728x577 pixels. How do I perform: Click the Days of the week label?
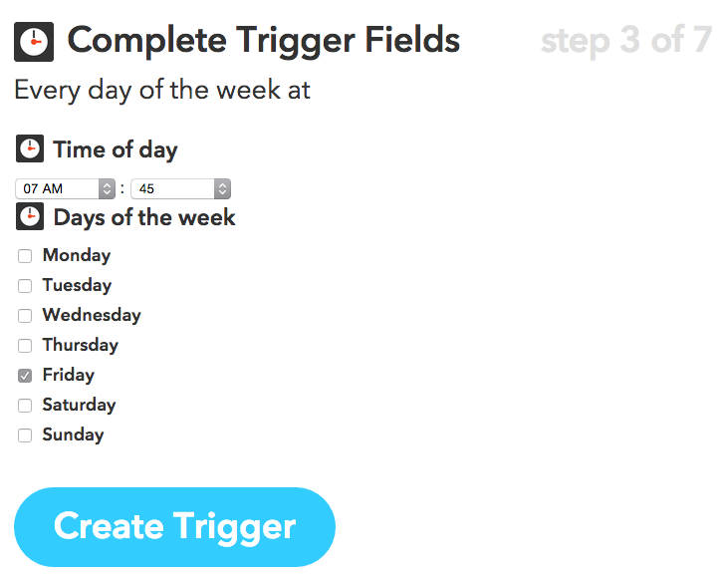pos(144,217)
